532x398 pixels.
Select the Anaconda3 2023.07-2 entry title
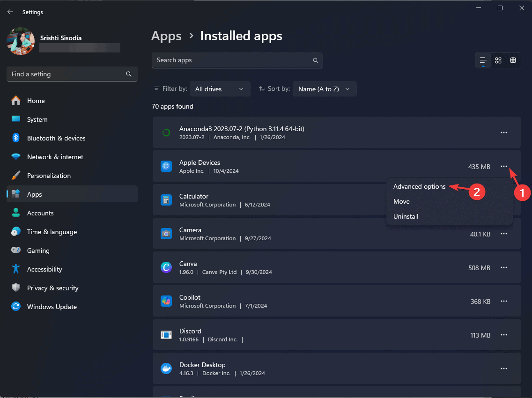tap(242, 129)
